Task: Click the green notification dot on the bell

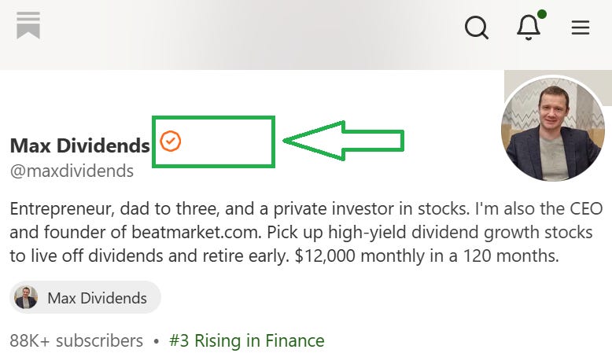Action: point(542,14)
